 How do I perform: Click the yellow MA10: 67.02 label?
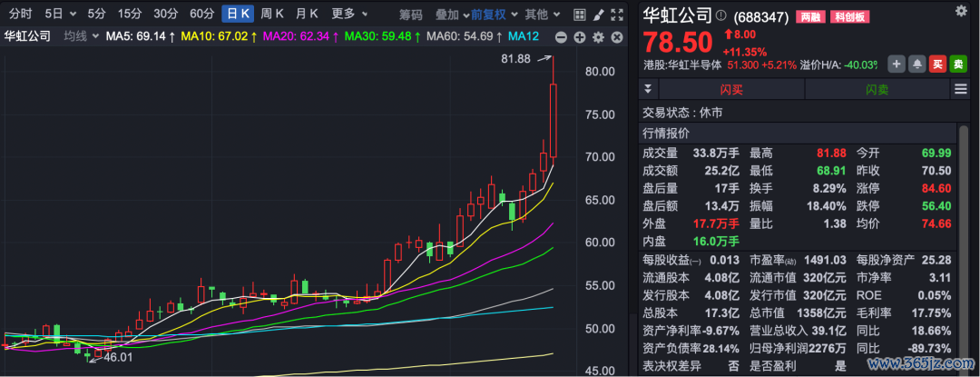pos(220,37)
